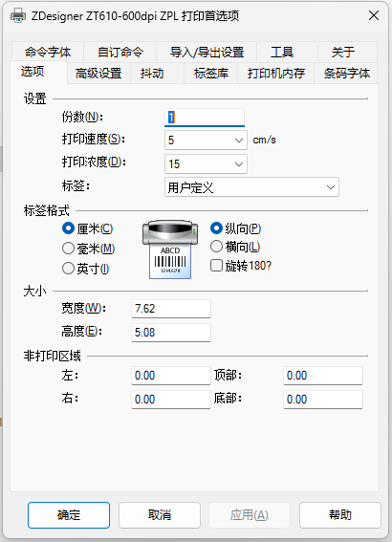Close the print preferences dialog

(x=374, y=15)
